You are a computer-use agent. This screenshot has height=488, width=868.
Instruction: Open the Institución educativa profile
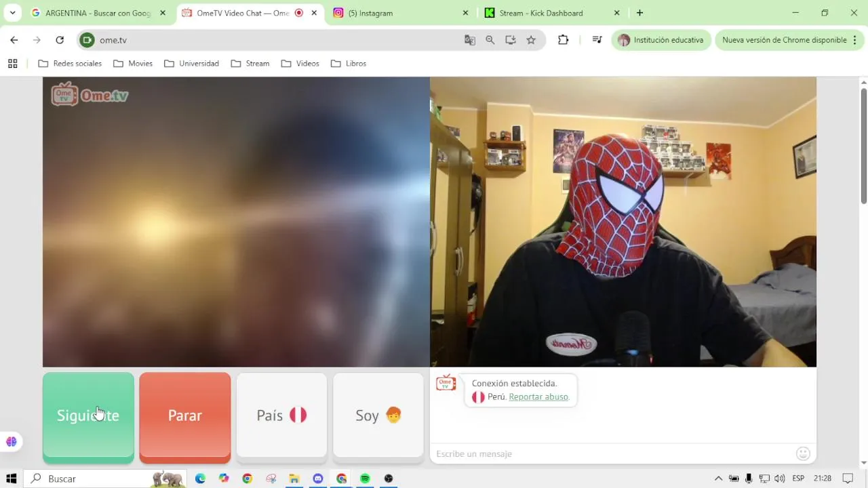click(661, 40)
